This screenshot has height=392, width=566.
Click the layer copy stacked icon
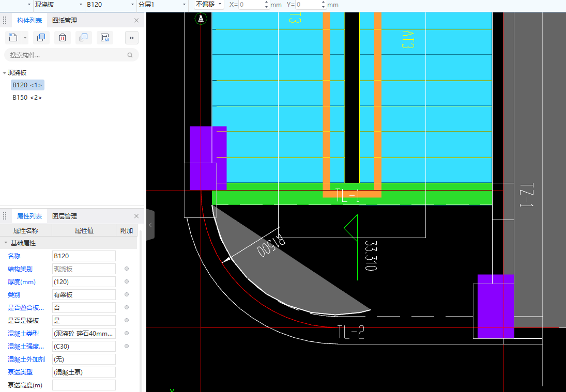point(83,38)
